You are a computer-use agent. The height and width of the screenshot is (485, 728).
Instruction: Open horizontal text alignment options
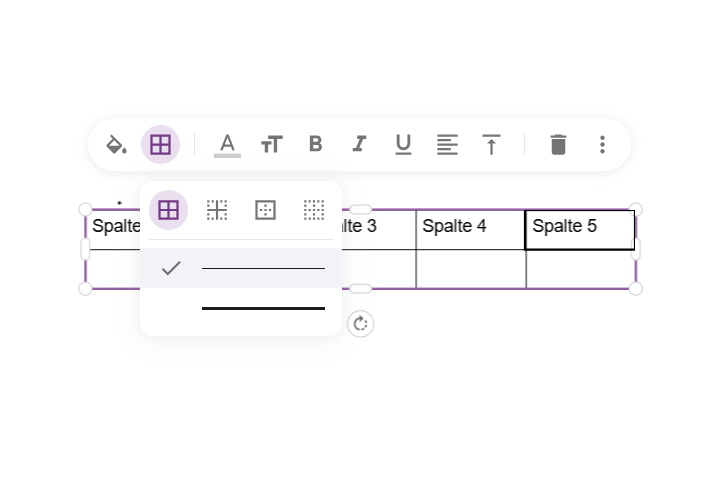click(x=447, y=144)
